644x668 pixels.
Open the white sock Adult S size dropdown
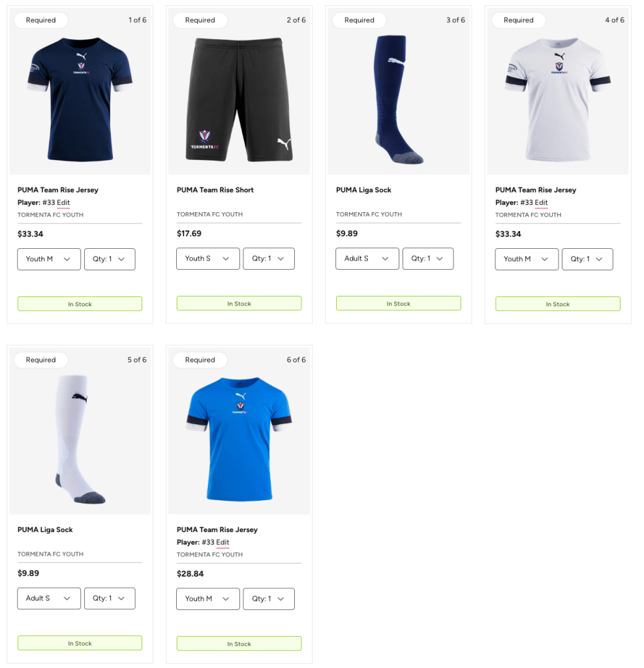(x=49, y=599)
